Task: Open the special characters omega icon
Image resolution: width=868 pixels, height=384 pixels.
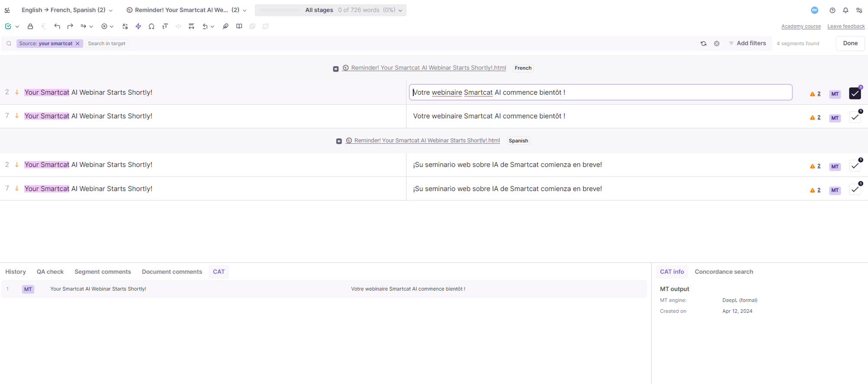Action: click(151, 26)
